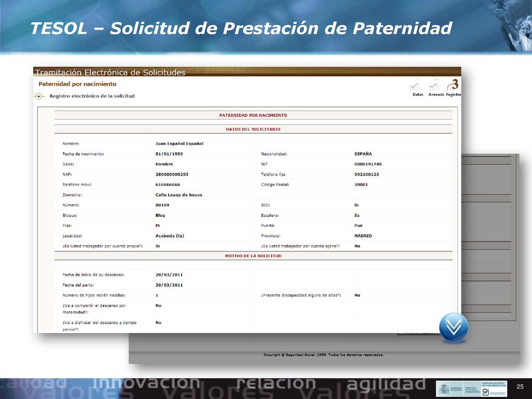Click Fecha del parto value 20/03/2011
The image size is (532, 399).
coord(169,285)
